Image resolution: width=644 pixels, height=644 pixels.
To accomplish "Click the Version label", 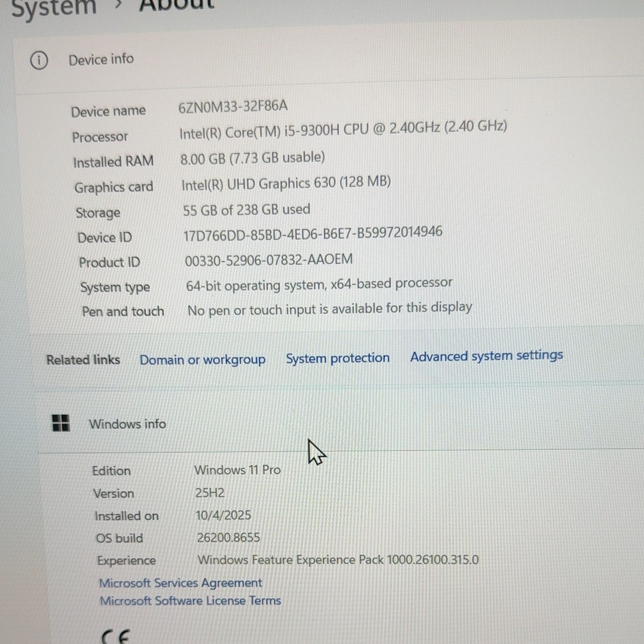I will 114,493.
